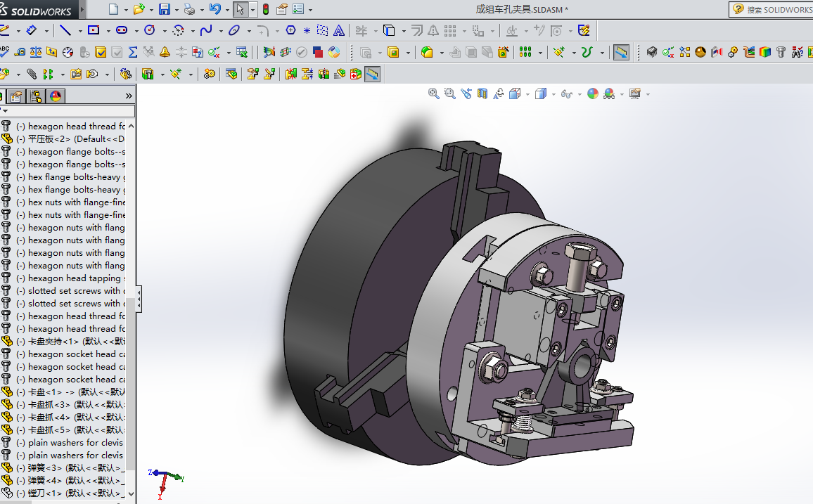
Task: Toggle the Hide/Show Items glasses icon
Action: pos(566,93)
